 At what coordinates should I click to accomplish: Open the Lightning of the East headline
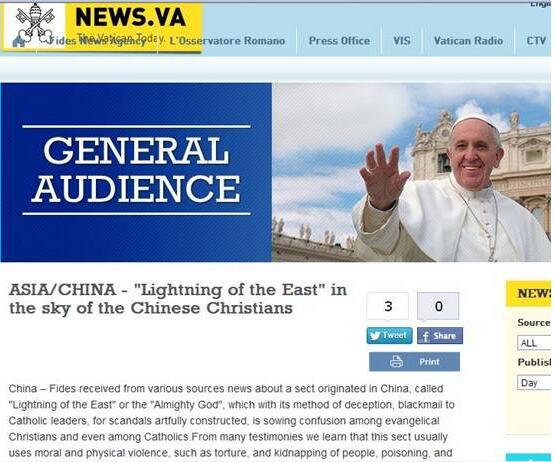178,299
